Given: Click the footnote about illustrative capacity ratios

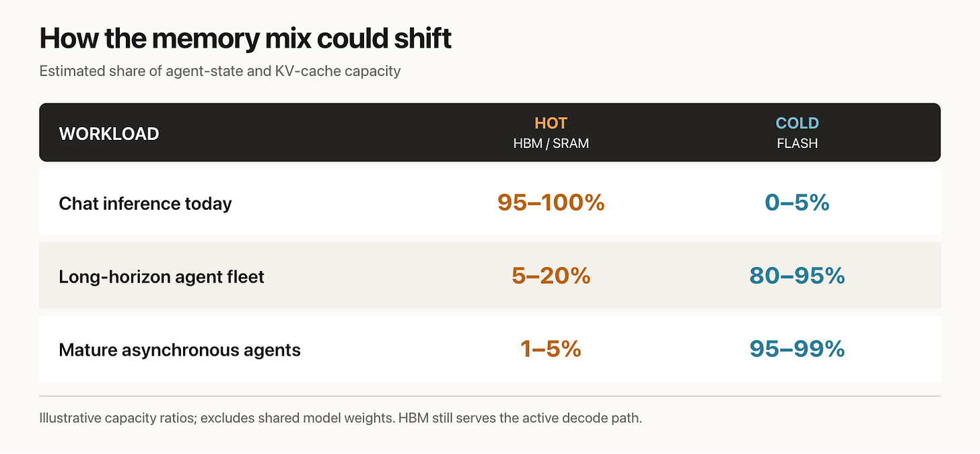Looking at the screenshot, I should [x=341, y=418].
